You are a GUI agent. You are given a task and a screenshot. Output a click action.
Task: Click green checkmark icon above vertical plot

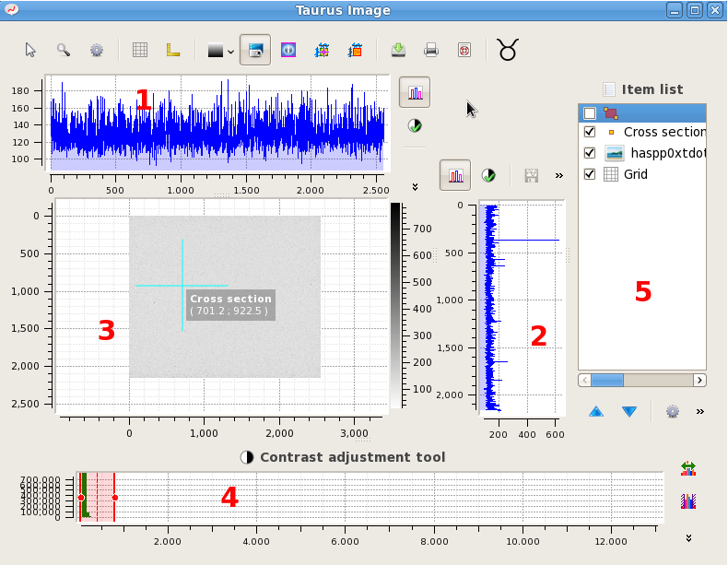[488, 175]
